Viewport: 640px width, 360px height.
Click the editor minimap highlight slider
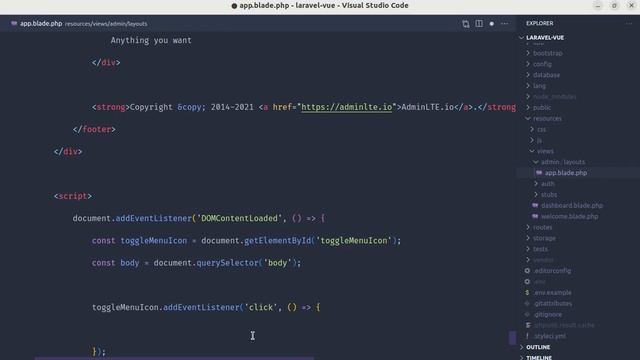(x=512, y=338)
